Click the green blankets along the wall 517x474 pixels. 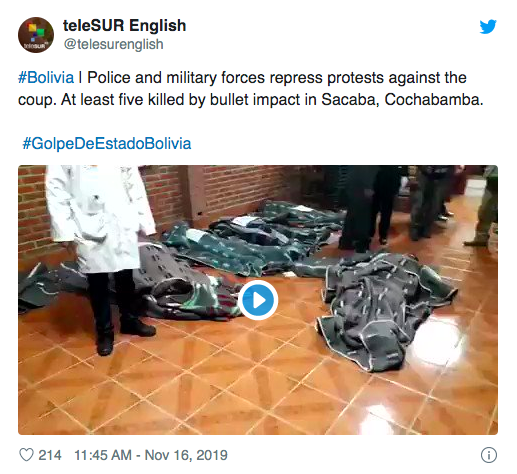pyautogui.click(x=253, y=237)
